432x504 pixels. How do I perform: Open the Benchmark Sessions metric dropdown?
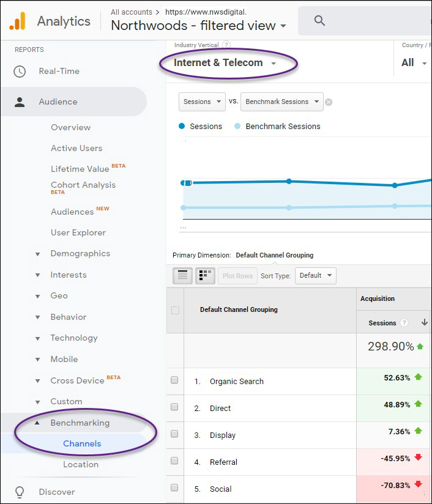[x=282, y=102]
